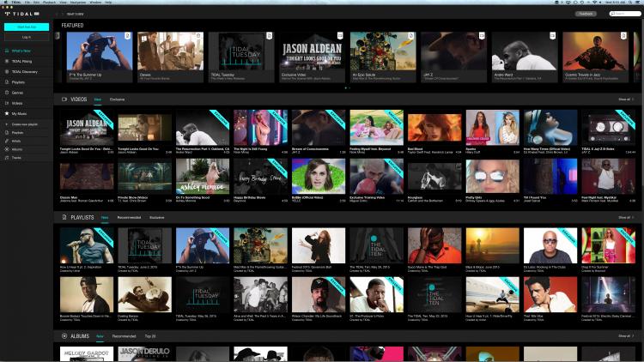Screen dimensions: 644x362
Task: Click the Log in button
Action: (x=27, y=37)
